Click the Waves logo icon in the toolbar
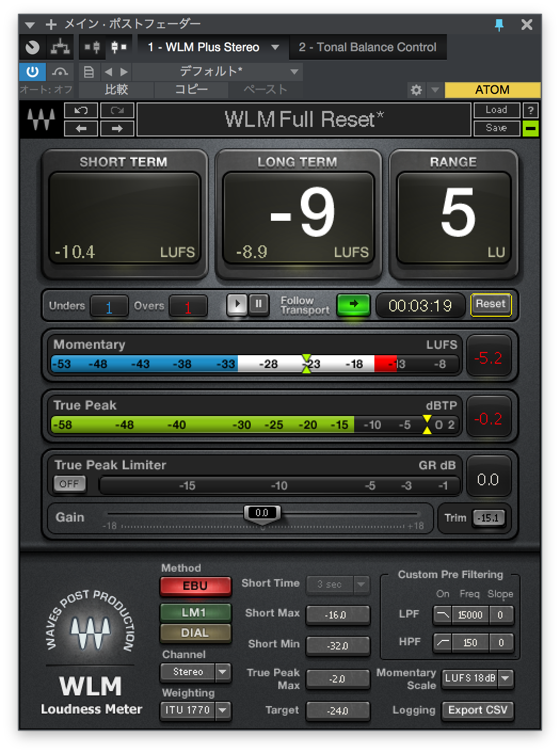The width and height of the screenshot is (560, 753). (42, 119)
